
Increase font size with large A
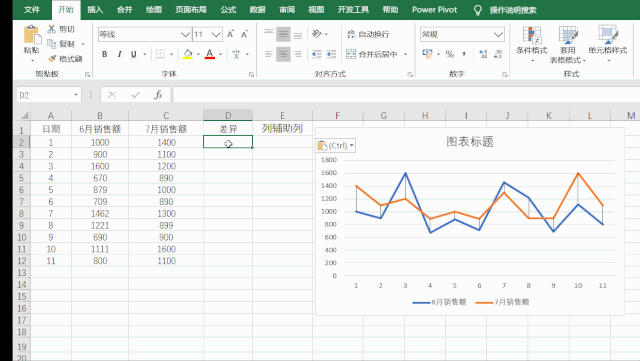point(230,34)
